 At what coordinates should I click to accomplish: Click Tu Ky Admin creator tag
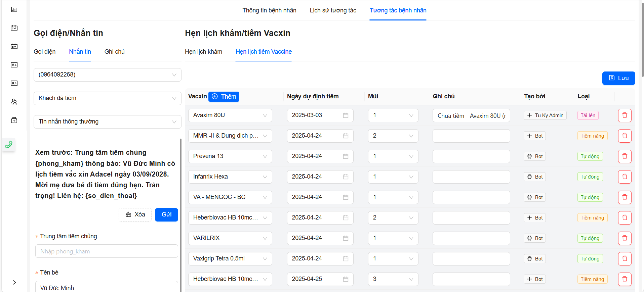point(545,115)
